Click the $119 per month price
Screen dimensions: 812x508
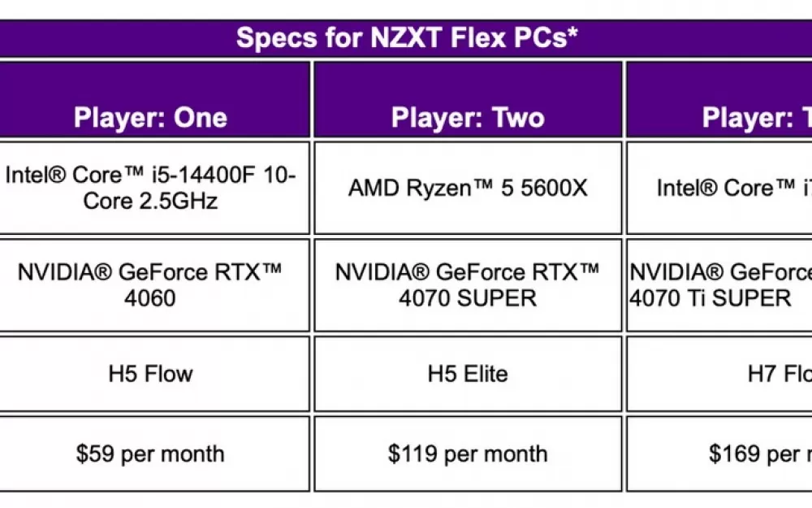(468, 454)
